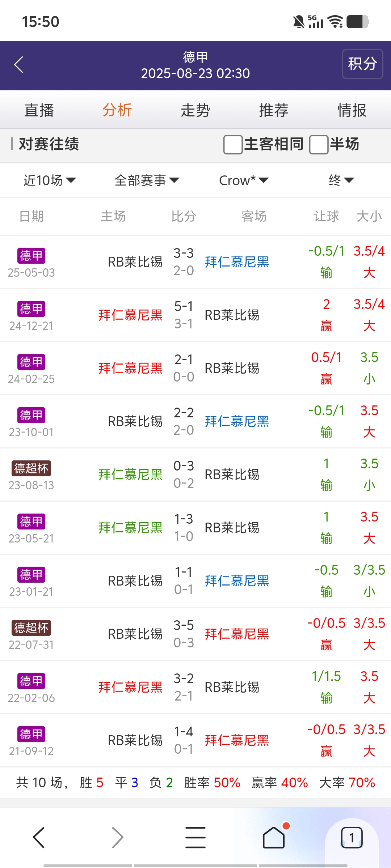This screenshot has width=391, height=868.
Task: Tap the browser home icon
Action: [274, 837]
